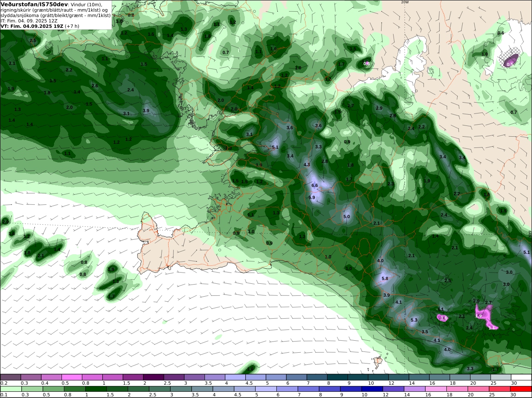
Task: Click the 20W longitude label at top
Action: (x=404, y=2)
